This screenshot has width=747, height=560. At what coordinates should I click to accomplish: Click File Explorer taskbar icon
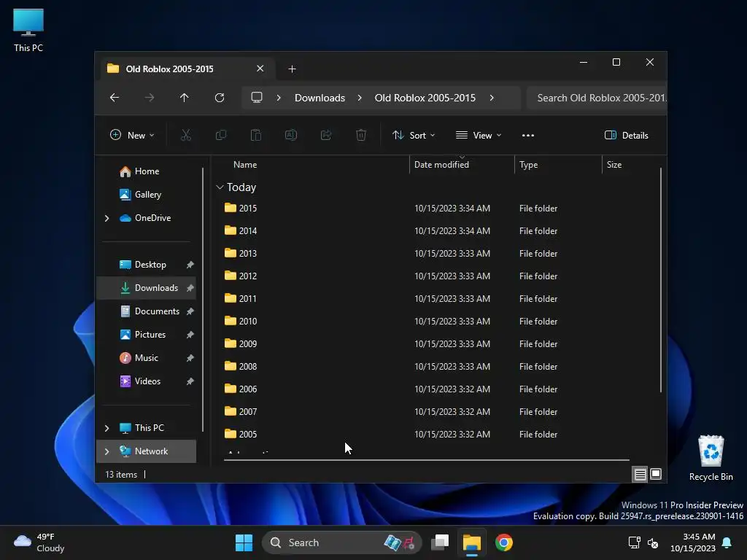pyautogui.click(x=472, y=542)
